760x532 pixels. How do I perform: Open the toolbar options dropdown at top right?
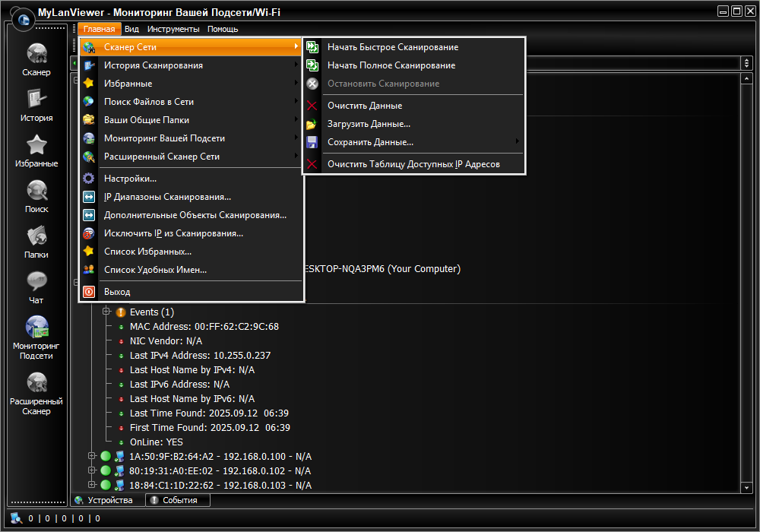[x=746, y=63]
